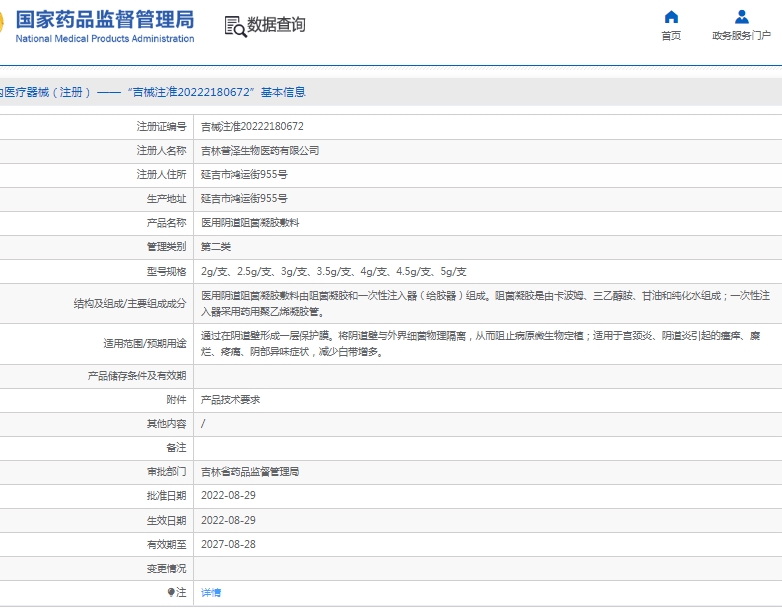
Task: Click the 其他内容 row label
Action: click(x=167, y=423)
